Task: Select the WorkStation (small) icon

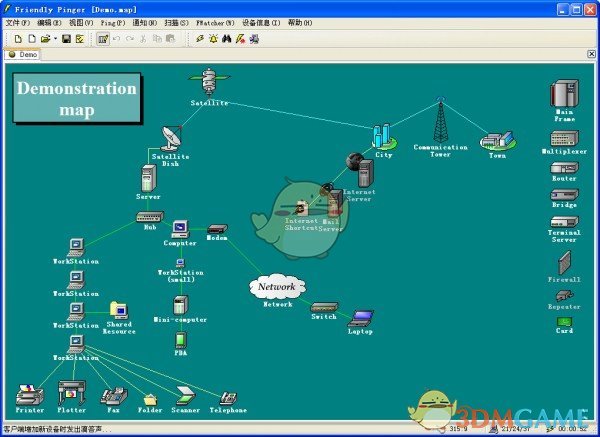Action: [x=180, y=263]
